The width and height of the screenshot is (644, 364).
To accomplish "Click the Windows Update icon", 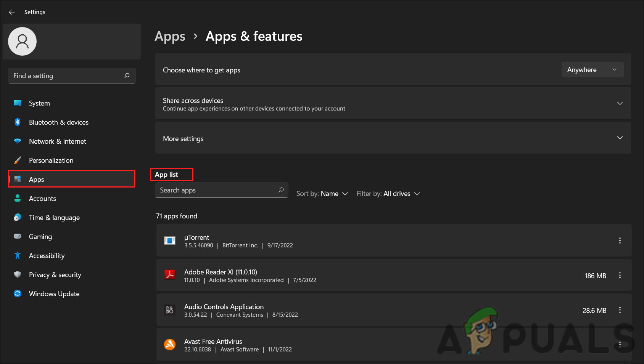I will (x=18, y=293).
